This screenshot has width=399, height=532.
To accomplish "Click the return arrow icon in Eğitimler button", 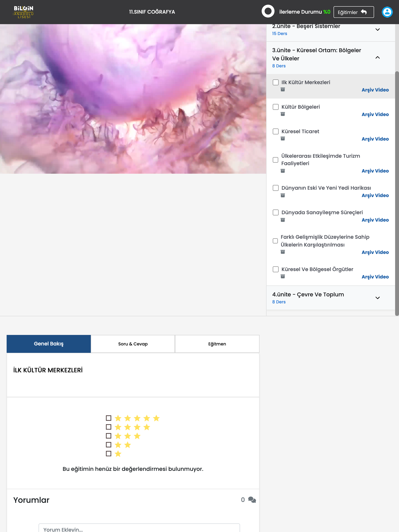I will point(364,12).
